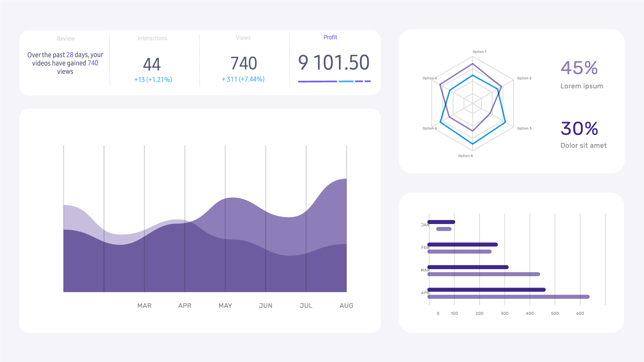
Task: Click the Option 4 radar axis label
Action: pyautogui.click(x=466, y=156)
